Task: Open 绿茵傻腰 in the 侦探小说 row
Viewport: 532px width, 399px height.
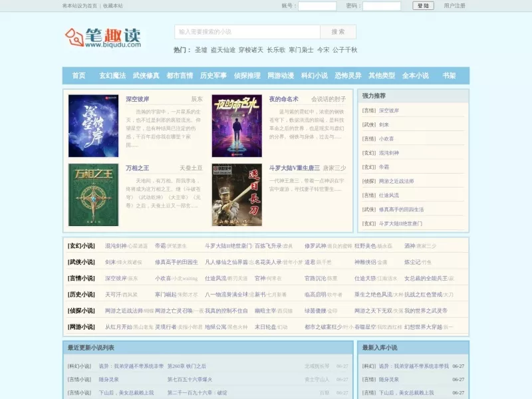Action: point(315,311)
